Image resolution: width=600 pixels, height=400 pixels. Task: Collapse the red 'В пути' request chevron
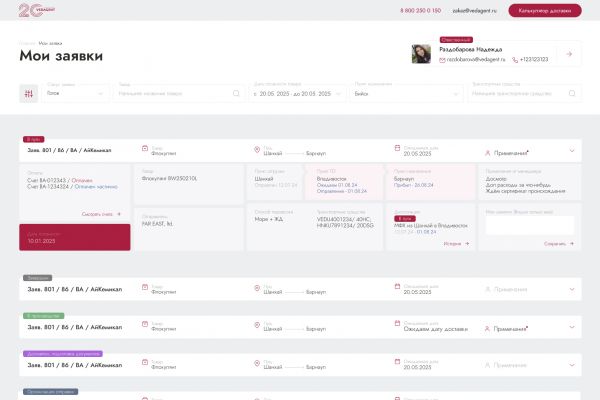572,151
